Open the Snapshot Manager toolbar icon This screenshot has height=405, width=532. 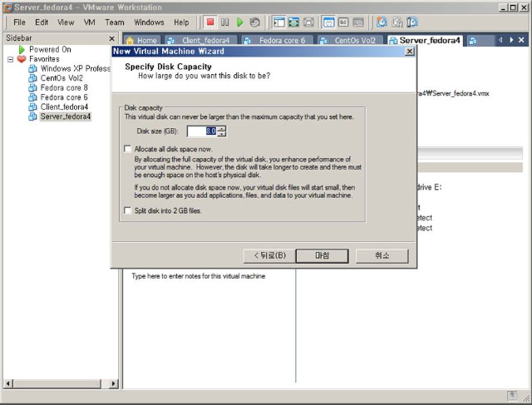(x=412, y=22)
